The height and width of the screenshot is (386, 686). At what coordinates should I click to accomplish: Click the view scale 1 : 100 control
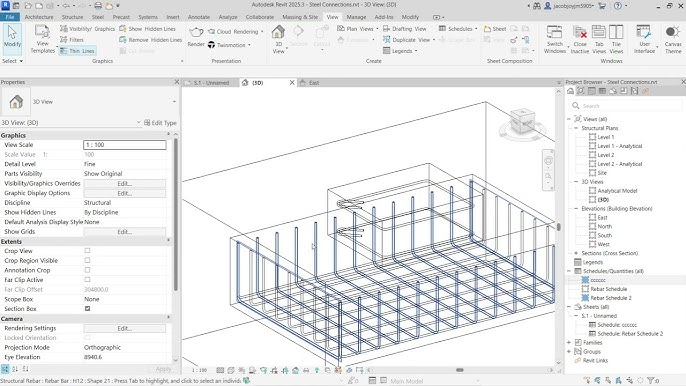[200, 370]
